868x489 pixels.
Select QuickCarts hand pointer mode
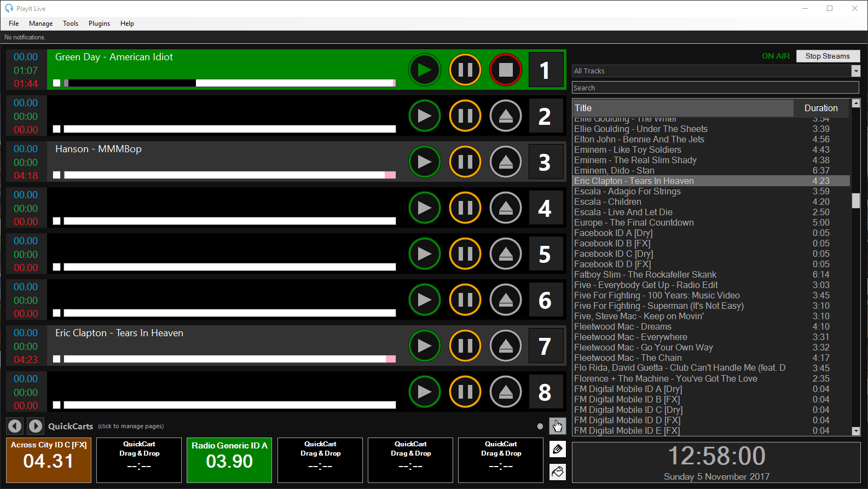click(557, 426)
